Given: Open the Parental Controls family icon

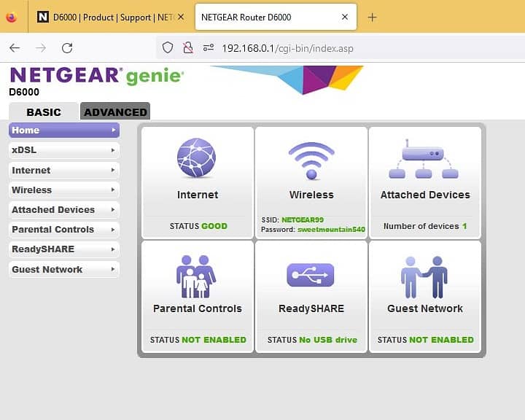Looking at the screenshot, I should pos(196,276).
